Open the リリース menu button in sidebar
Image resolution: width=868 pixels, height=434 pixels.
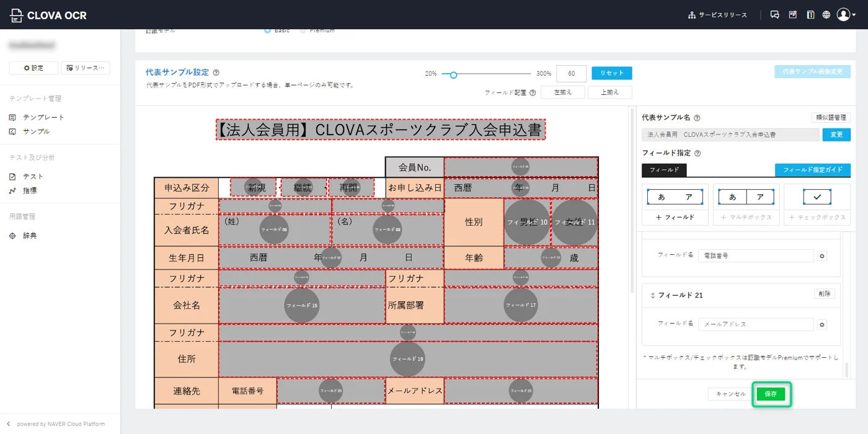[86, 68]
